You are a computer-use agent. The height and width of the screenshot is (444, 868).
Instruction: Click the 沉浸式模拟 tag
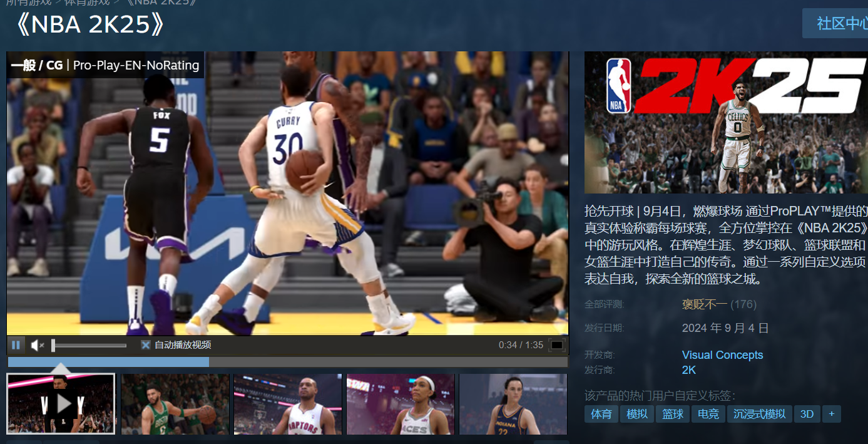(759, 414)
